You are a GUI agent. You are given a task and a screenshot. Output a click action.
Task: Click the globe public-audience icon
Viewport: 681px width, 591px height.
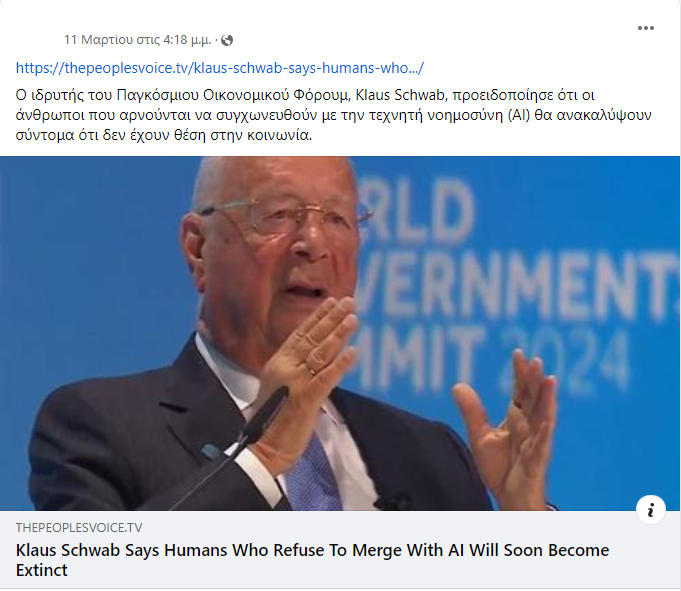(x=227, y=40)
